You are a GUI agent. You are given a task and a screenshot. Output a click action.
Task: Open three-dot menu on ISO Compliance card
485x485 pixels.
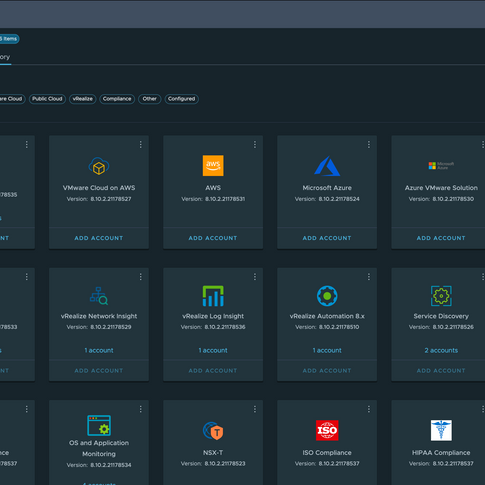369,409
